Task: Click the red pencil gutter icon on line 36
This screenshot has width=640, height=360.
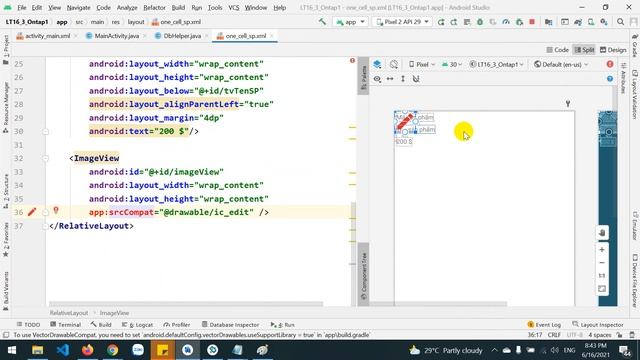Action: click(32, 212)
